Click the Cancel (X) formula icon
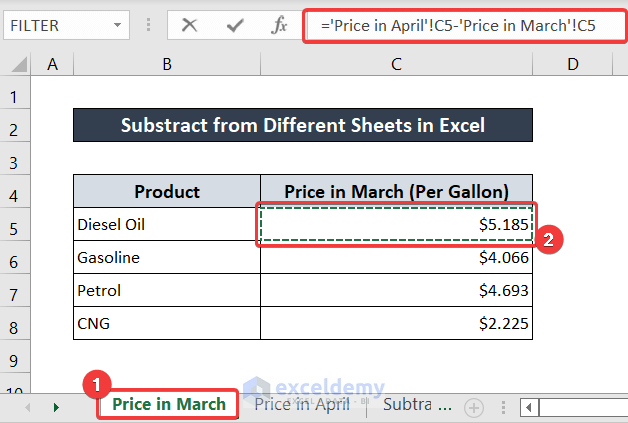 [190, 25]
